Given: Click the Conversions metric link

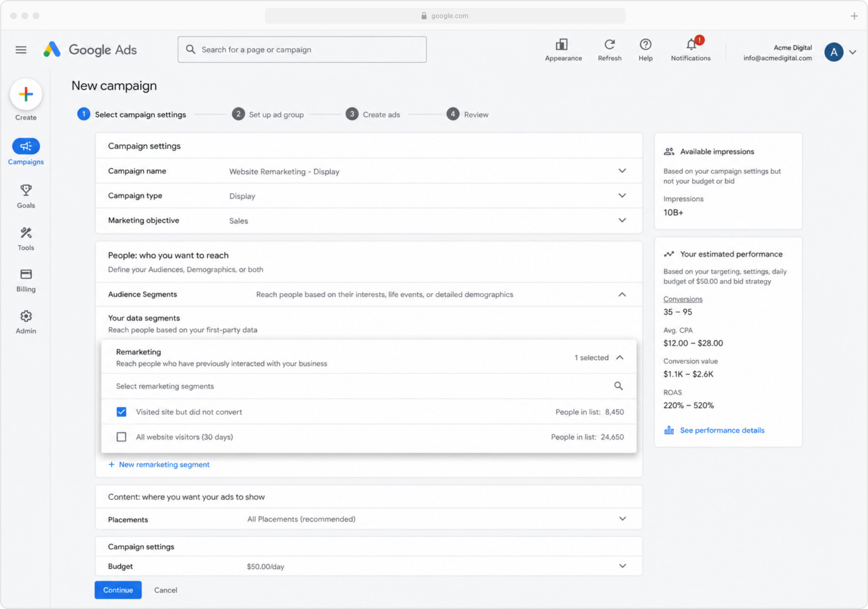Looking at the screenshot, I should click(683, 299).
